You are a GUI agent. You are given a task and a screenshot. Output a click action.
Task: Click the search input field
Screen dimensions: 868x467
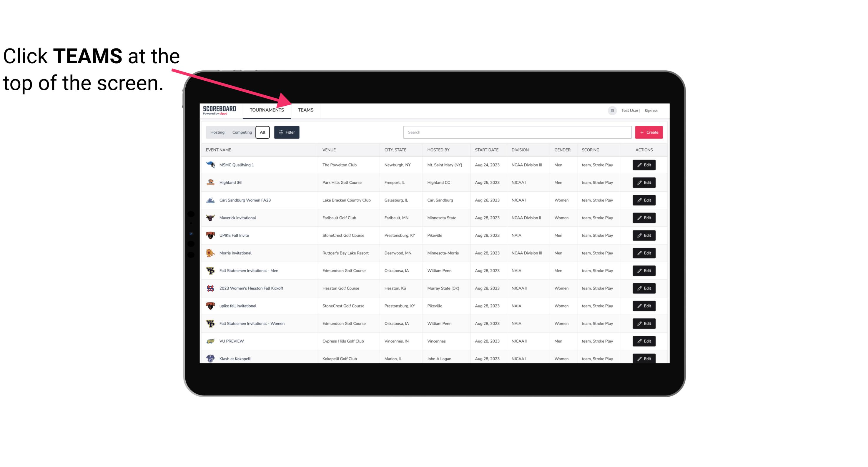[516, 132]
